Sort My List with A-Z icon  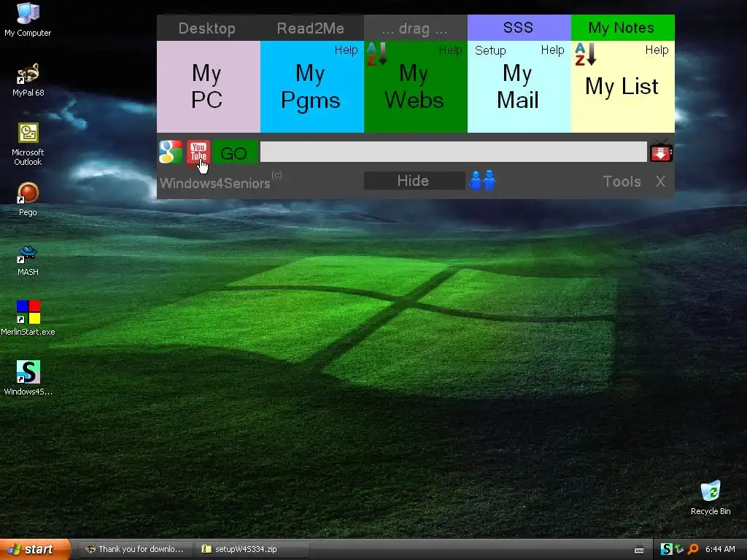(x=585, y=54)
